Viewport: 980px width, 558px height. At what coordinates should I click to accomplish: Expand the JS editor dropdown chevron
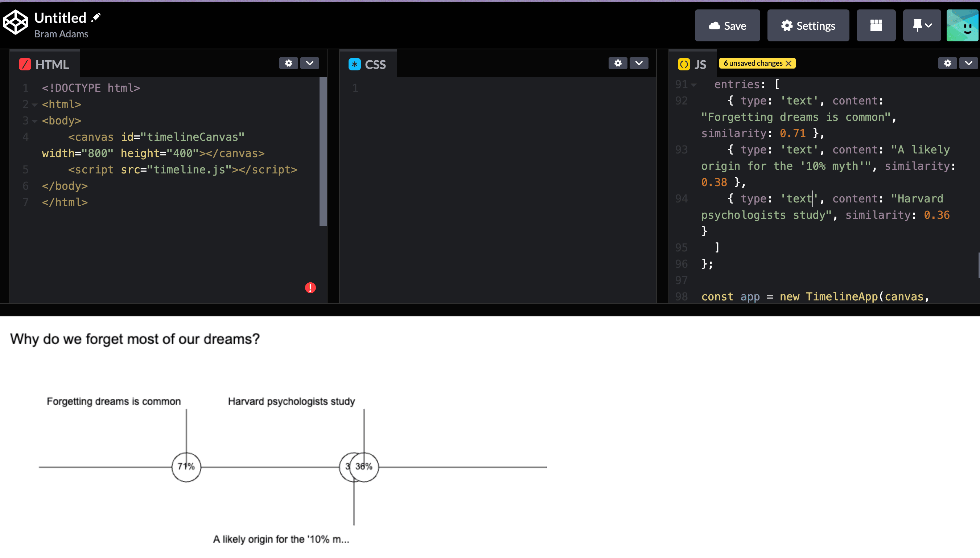(968, 63)
